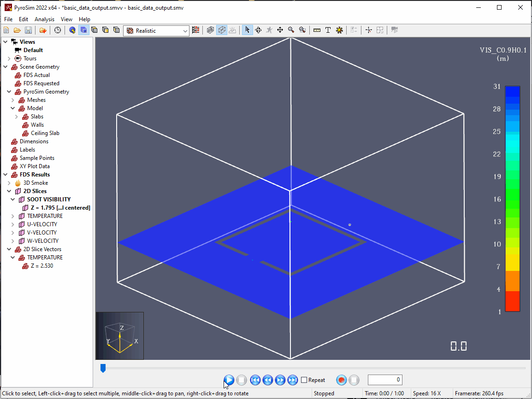Image resolution: width=532 pixels, height=399 pixels.
Task: Toggle the highlighted outline box icon
Action: pos(222,30)
